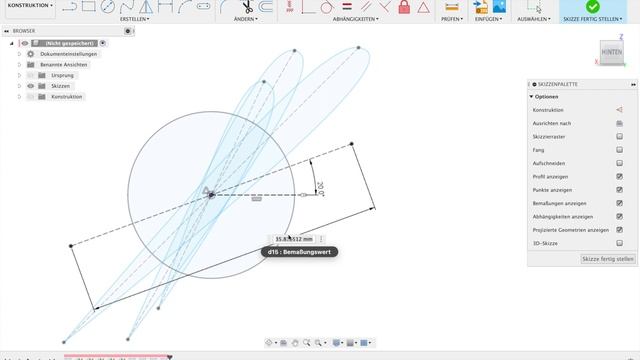Select the Line sketch tool
This screenshot has height=360, width=640.
(70, 7)
